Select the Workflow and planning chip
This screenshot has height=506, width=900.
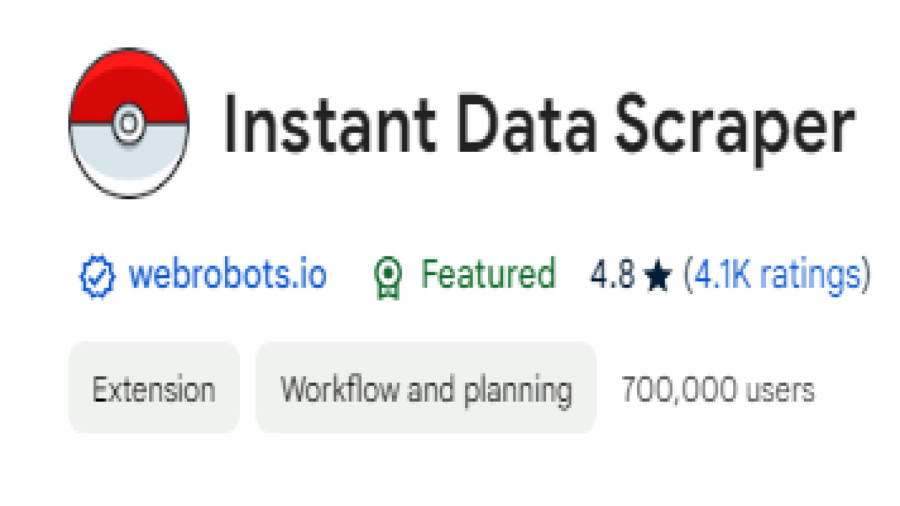point(426,388)
